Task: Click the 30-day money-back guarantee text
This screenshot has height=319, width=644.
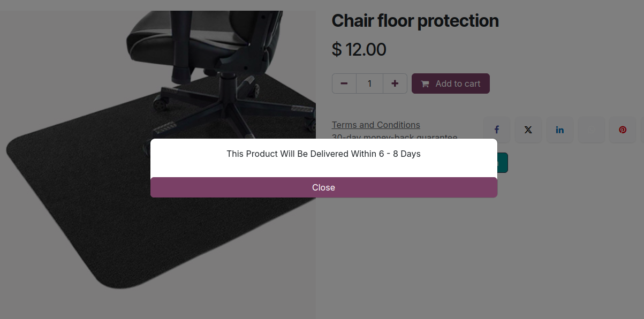Action: click(x=395, y=136)
